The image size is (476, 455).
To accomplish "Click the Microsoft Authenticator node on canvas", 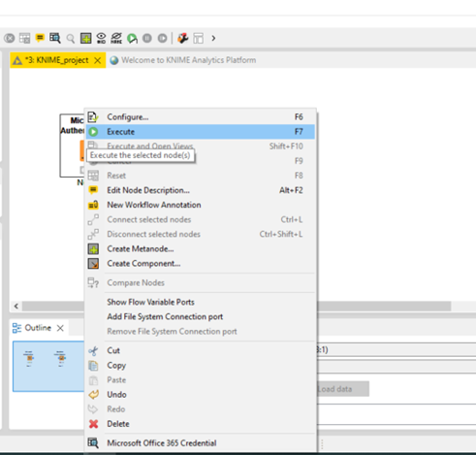I will tap(73, 146).
